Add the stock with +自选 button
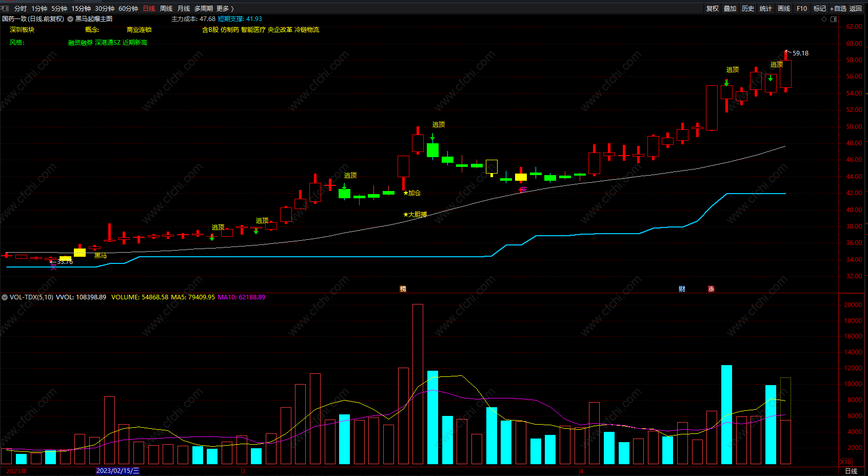 point(838,8)
